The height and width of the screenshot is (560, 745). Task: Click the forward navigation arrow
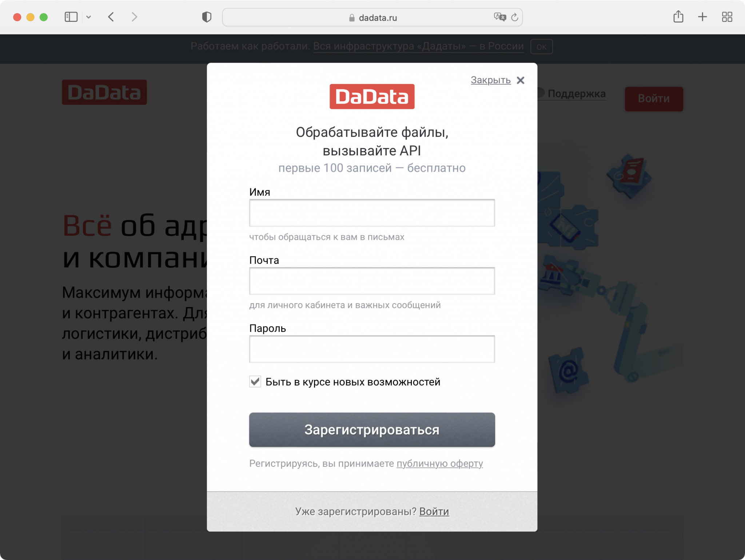(134, 17)
